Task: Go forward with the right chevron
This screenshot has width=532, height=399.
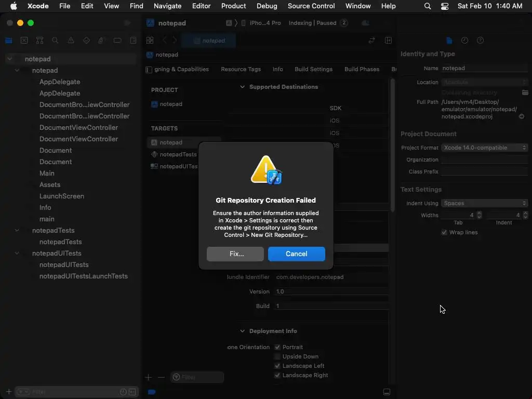Action: [x=175, y=41]
